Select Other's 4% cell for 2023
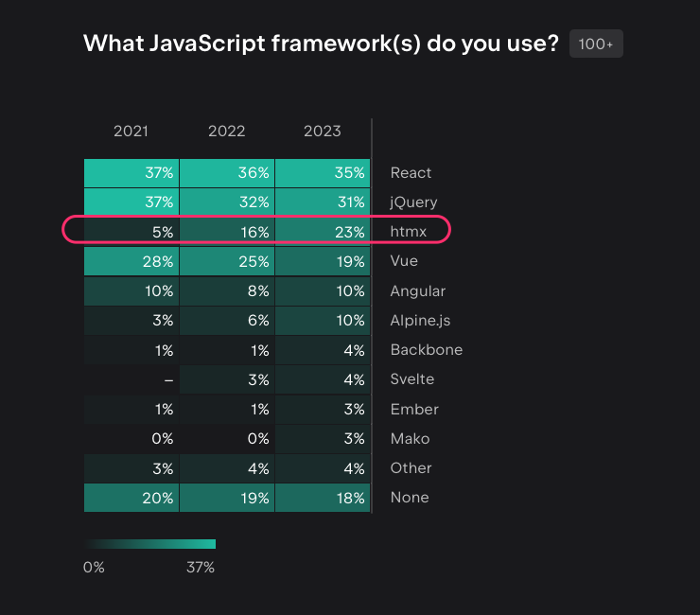 (323, 468)
